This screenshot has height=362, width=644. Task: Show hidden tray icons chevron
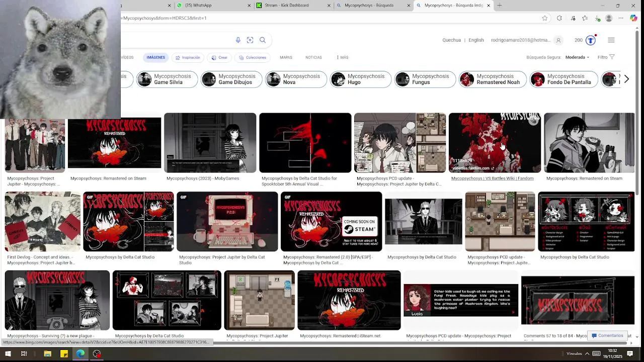(587, 354)
